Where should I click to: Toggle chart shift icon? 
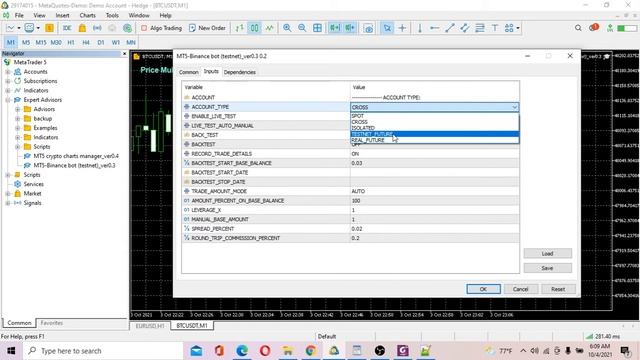(x=350, y=28)
